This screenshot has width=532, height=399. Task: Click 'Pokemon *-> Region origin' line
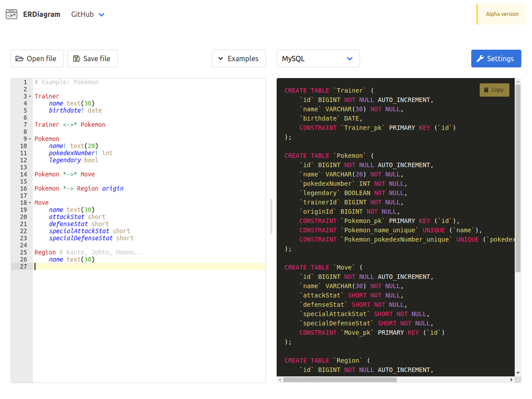tap(79, 188)
